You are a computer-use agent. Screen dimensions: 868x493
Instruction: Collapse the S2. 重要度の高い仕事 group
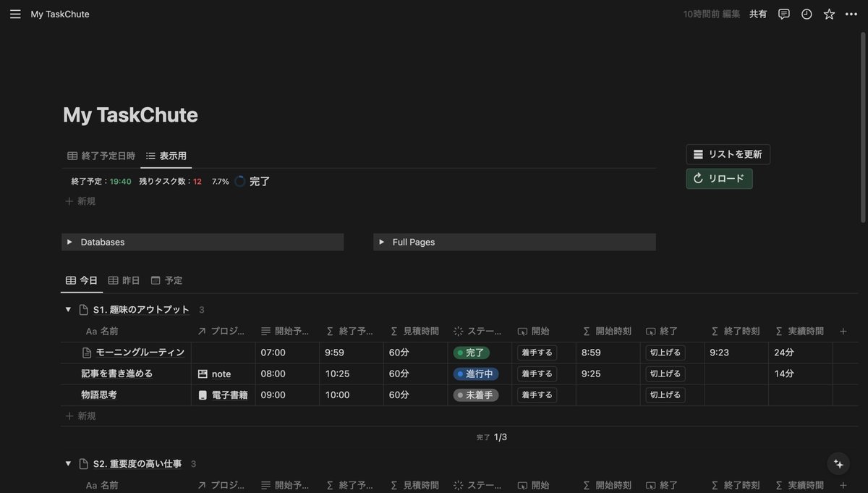pos(68,464)
